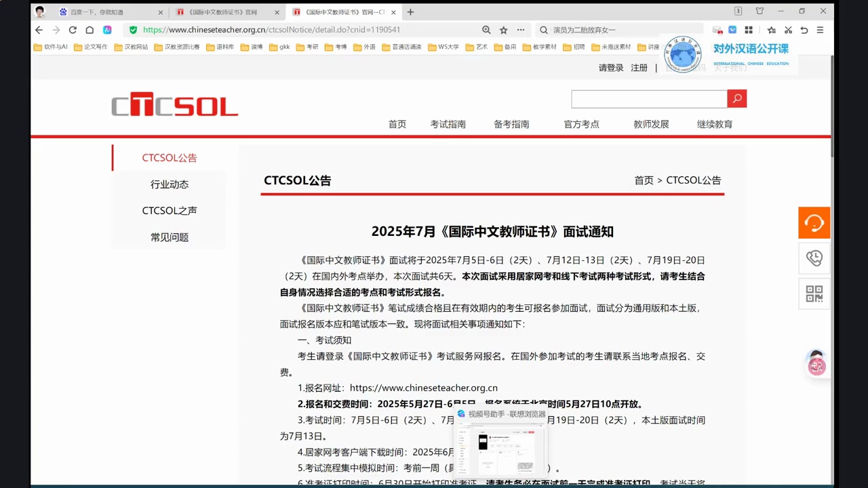Click inside the site search input field
Screen dimensions: 868x488
pos(648,99)
